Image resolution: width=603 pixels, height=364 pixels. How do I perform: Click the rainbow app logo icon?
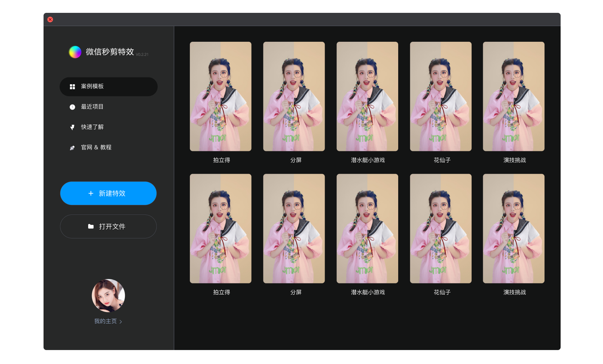[75, 52]
